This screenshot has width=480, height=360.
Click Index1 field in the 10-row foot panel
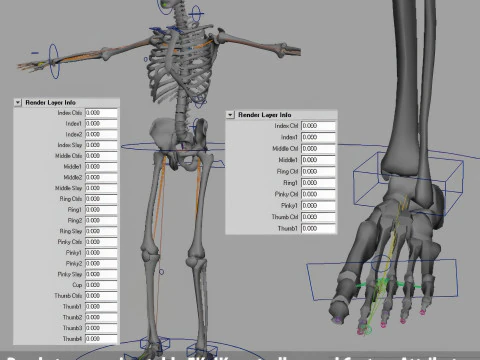tap(318, 137)
